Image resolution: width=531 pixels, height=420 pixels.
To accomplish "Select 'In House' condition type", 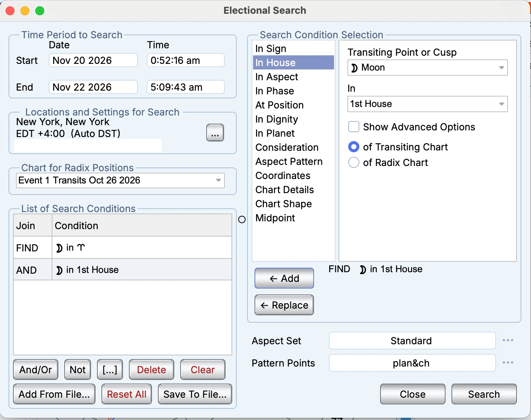I will pos(293,63).
